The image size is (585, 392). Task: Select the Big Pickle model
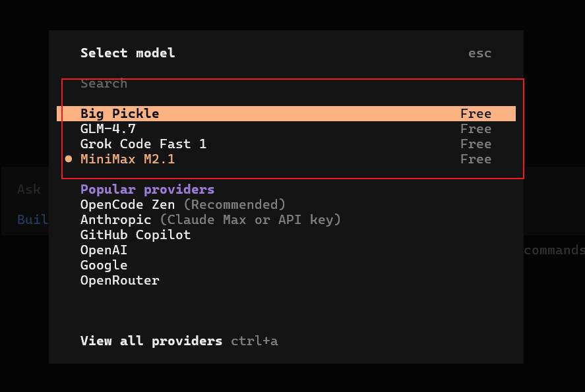tap(119, 113)
